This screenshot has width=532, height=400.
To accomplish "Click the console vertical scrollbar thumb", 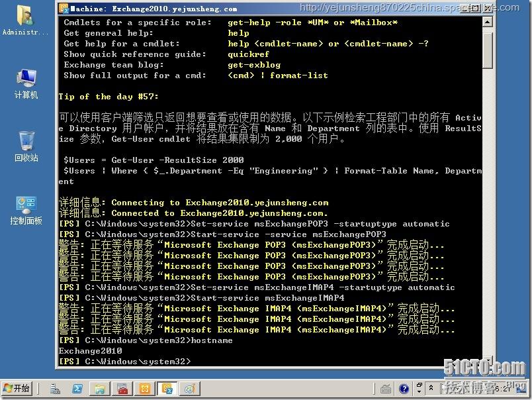I will pyautogui.click(x=488, y=50).
